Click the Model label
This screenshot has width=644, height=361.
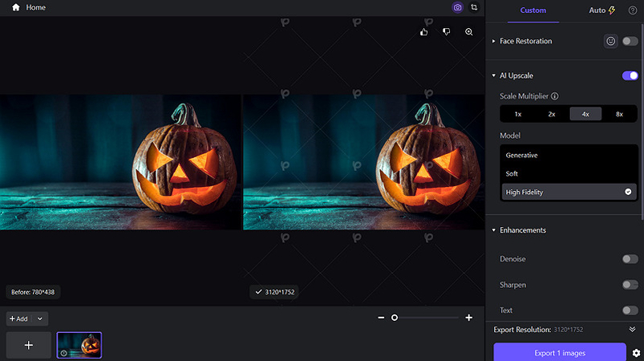point(510,136)
